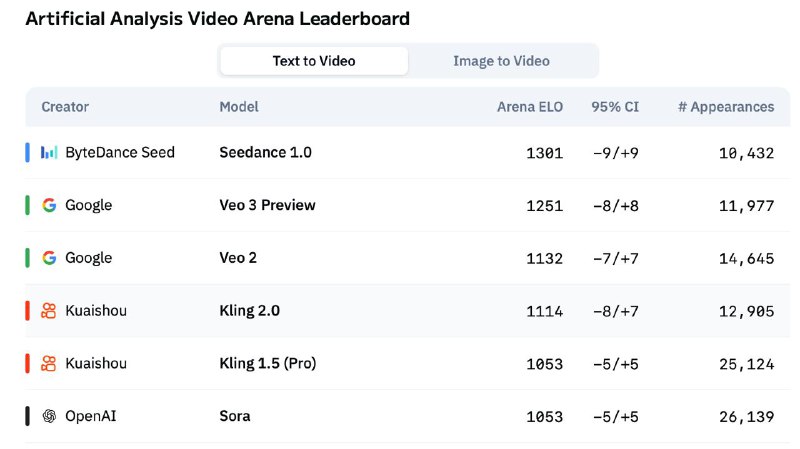Image resolution: width=800 pixels, height=449 pixels.
Task: Switch to the Image to Video tab
Action: click(501, 61)
